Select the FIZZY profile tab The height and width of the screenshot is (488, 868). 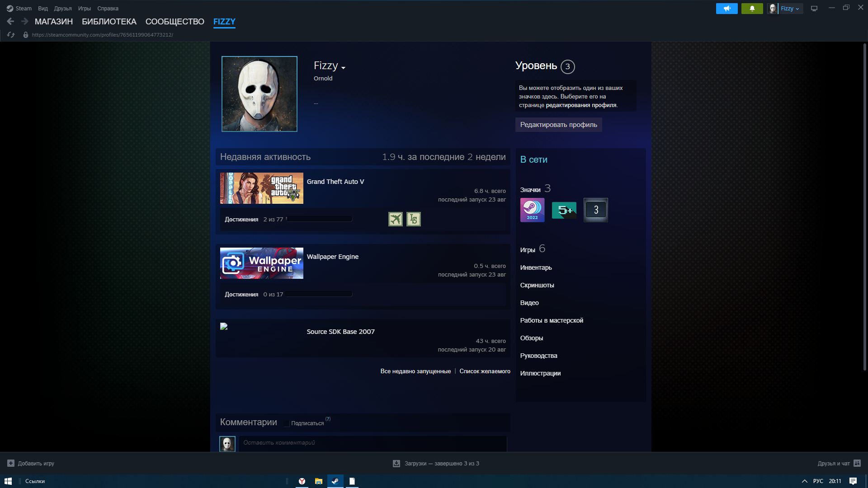tap(224, 22)
